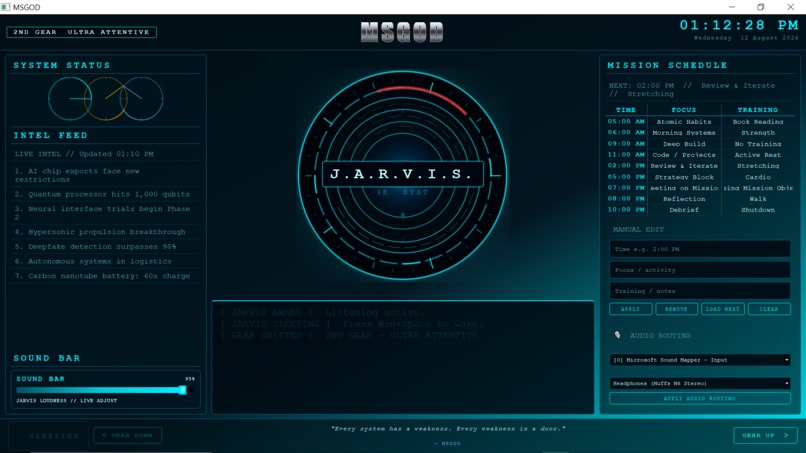This screenshot has height=453, width=806.
Task: Select the 06:00 AM Morning Systems row
Action: click(x=700, y=133)
